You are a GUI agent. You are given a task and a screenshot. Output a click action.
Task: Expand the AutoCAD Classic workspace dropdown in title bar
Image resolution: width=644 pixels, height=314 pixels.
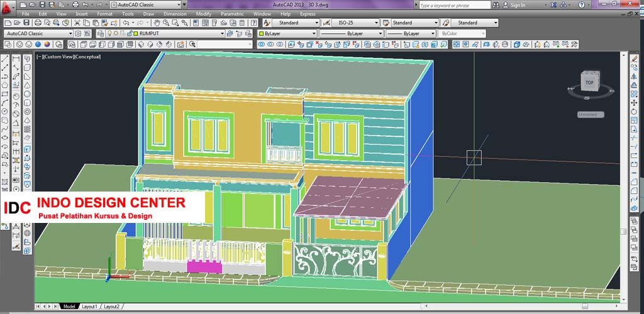tap(179, 5)
